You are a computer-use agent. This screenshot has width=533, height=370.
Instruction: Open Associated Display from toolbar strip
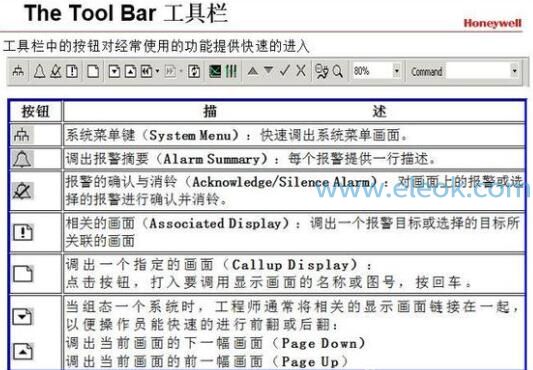[x=72, y=71]
